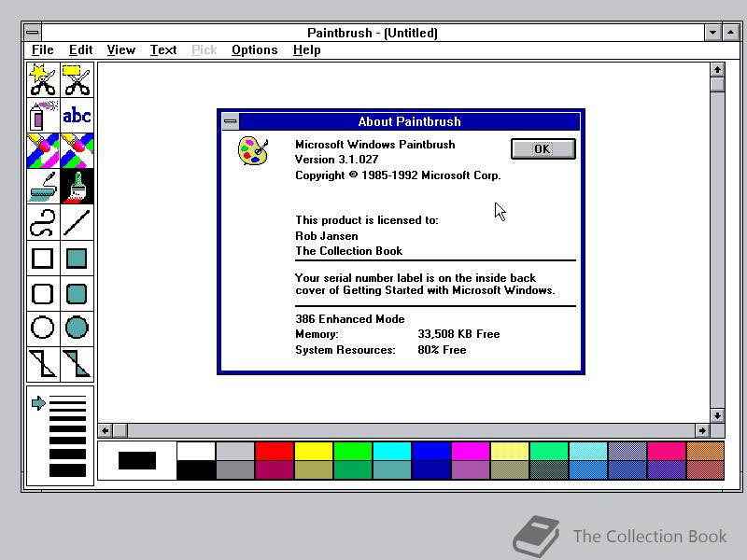747x560 pixels.
Task: Click the palette icon in About dialog
Action: point(253,151)
